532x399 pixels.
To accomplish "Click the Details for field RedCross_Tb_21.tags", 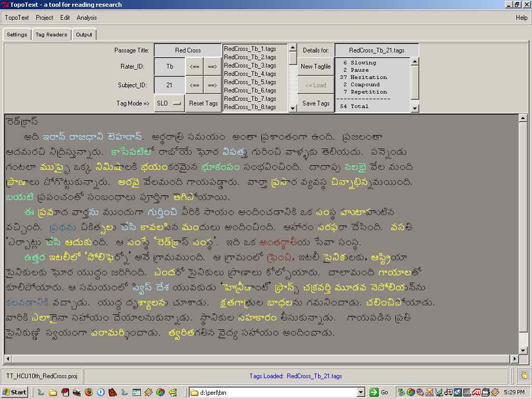I will 377,50.
